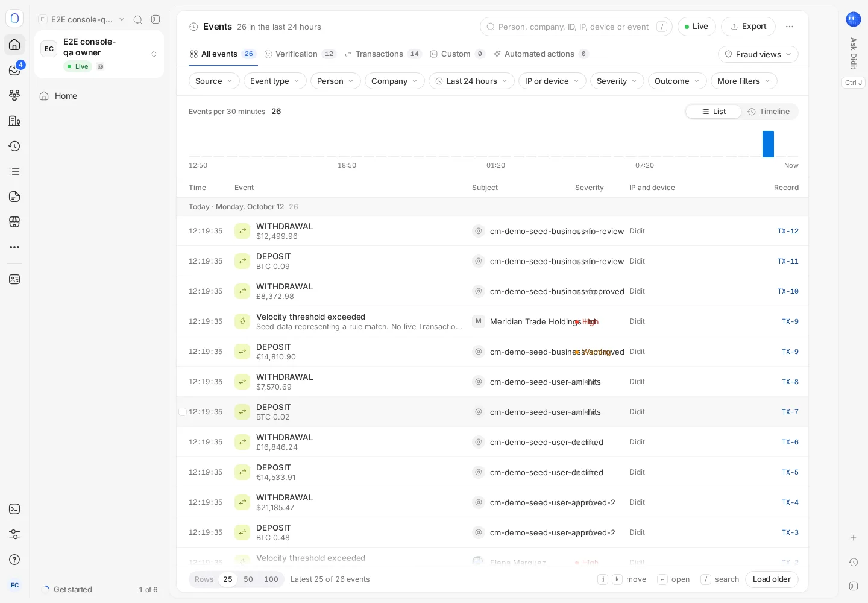Viewport: 868px width, 603px height.
Task: Open the building icon in the left rail
Action: click(x=14, y=121)
